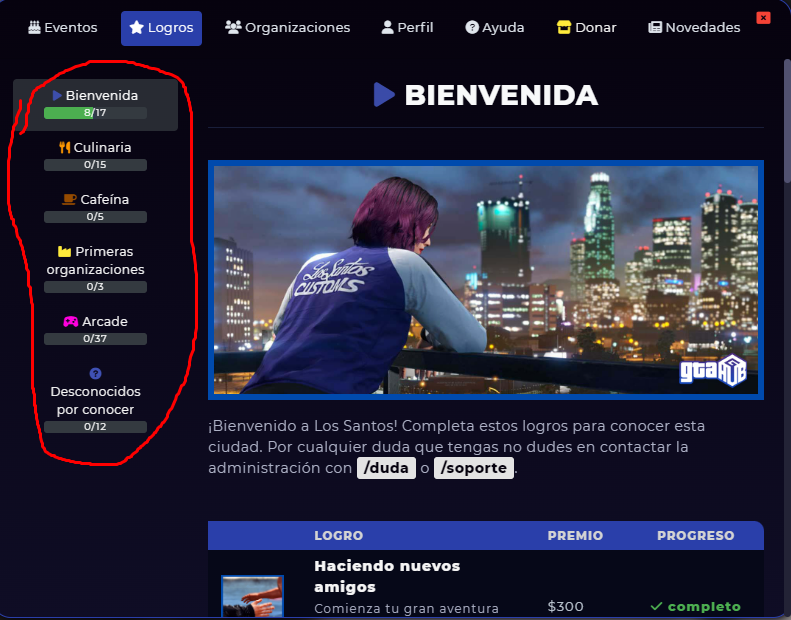Switch to the Organizaciones tab
Screen dimensions: 791x620
point(288,28)
